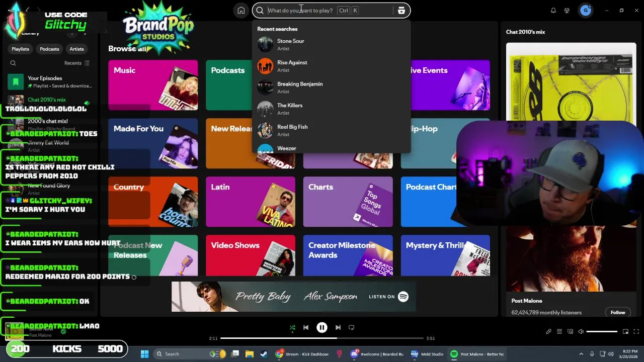This screenshot has width=644, height=362.
Task: Filter library by Playlists chip
Action: (21, 49)
